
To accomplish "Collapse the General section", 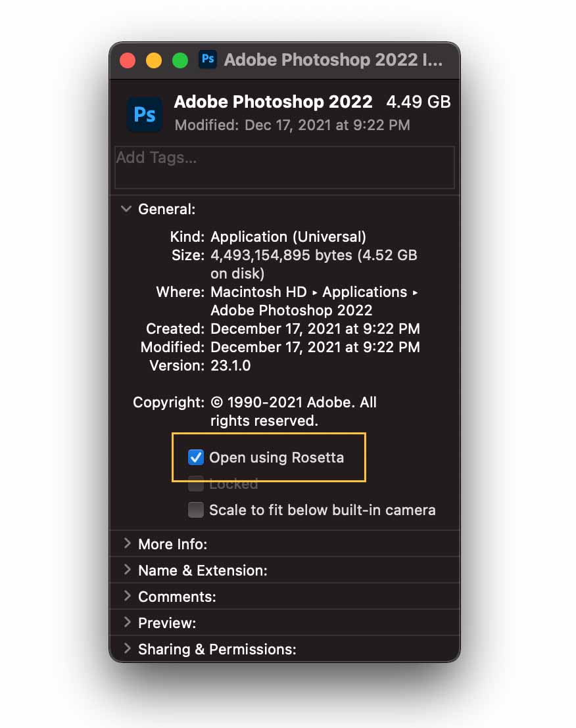I will [126, 209].
